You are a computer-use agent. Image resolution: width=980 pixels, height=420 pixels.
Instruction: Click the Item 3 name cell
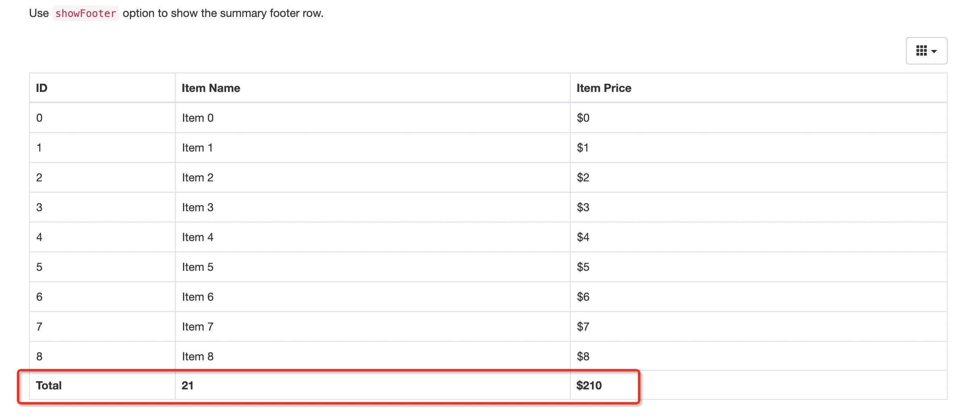point(373,207)
